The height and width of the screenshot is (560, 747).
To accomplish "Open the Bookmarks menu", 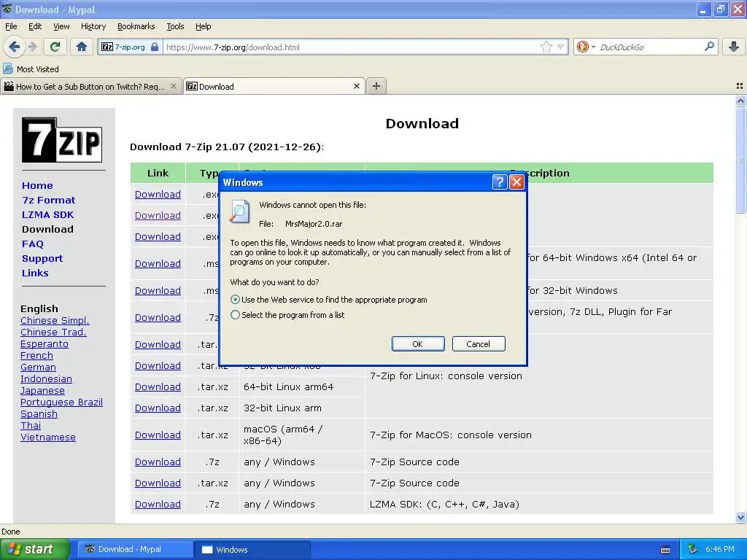I will pyautogui.click(x=136, y=26).
